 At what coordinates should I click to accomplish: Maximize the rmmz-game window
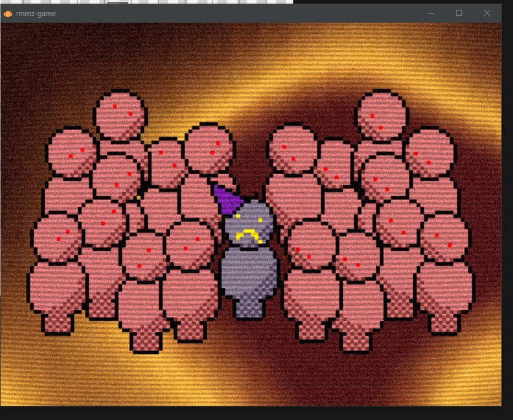pos(459,13)
